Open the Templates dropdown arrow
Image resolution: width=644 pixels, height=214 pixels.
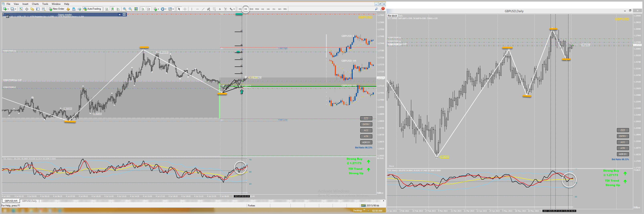173,9
